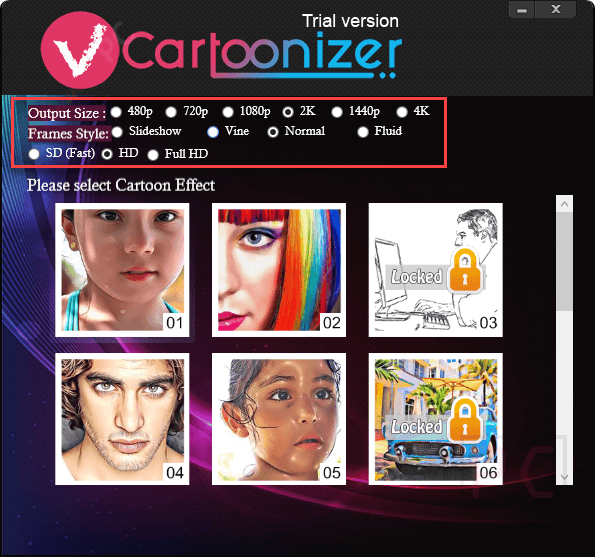Image resolution: width=595 pixels, height=557 pixels.
Task: Select Full HD quality option
Action: tap(153, 155)
